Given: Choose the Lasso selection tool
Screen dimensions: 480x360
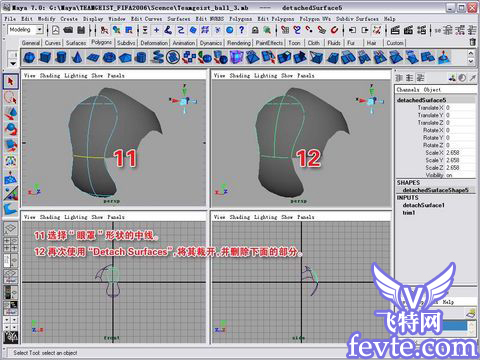Looking at the screenshot, I should pyautogui.click(x=10, y=98).
